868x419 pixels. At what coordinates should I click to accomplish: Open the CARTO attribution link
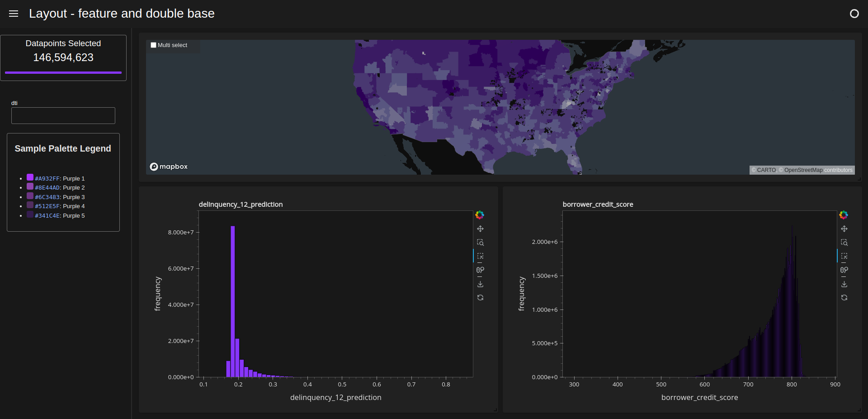pos(764,170)
